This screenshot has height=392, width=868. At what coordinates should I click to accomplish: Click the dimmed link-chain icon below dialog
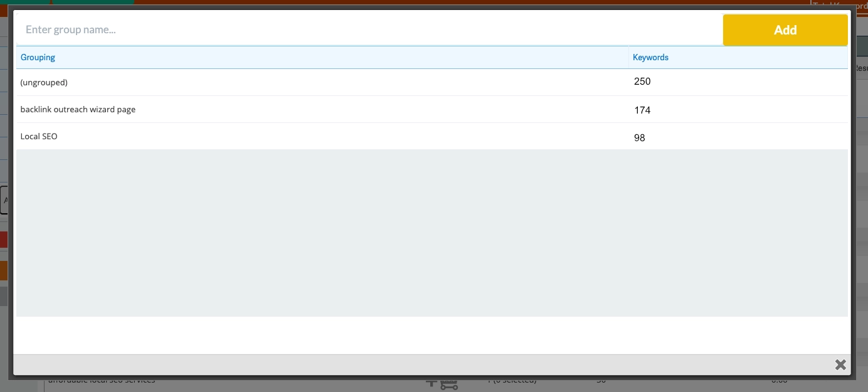tap(449, 384)
